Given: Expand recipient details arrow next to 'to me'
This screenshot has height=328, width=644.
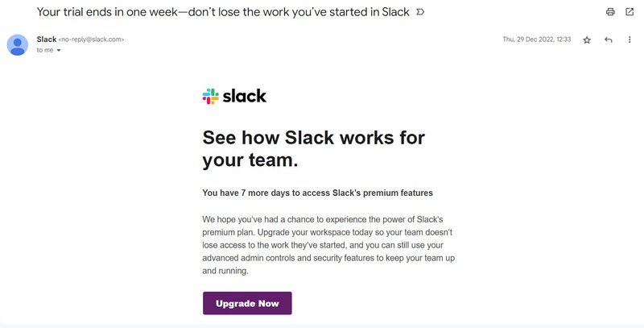Looking at the screenshot, I should pos(59,50).
